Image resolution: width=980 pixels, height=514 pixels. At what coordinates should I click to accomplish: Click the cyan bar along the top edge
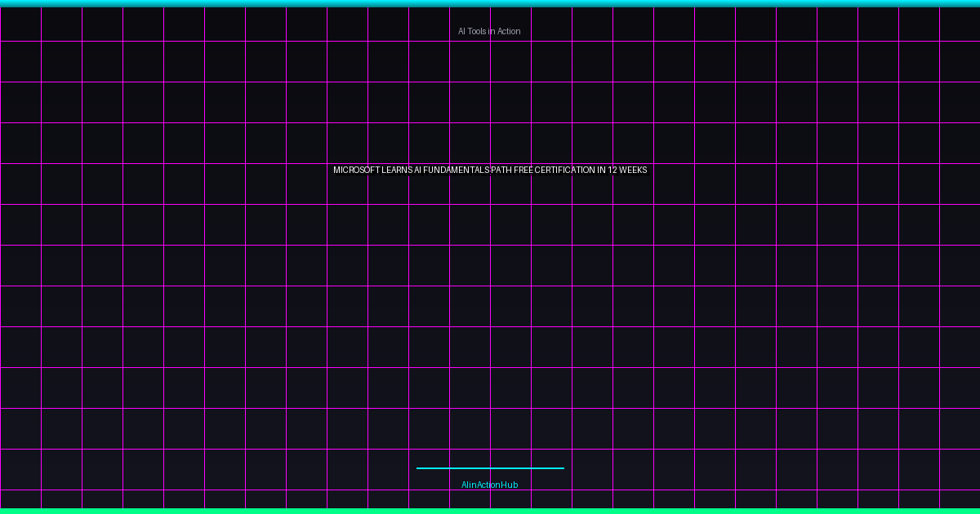(490, 3)
